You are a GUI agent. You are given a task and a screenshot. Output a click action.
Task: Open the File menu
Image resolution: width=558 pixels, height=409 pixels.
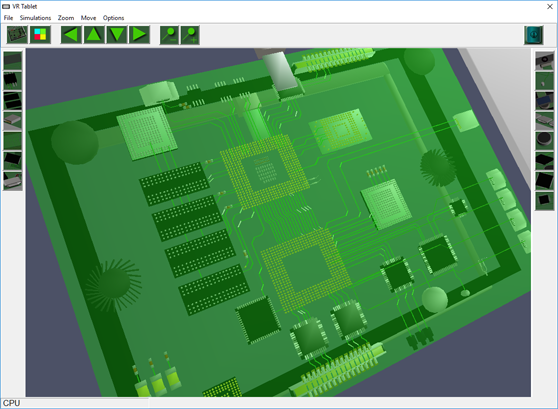(x=8, y=18)
